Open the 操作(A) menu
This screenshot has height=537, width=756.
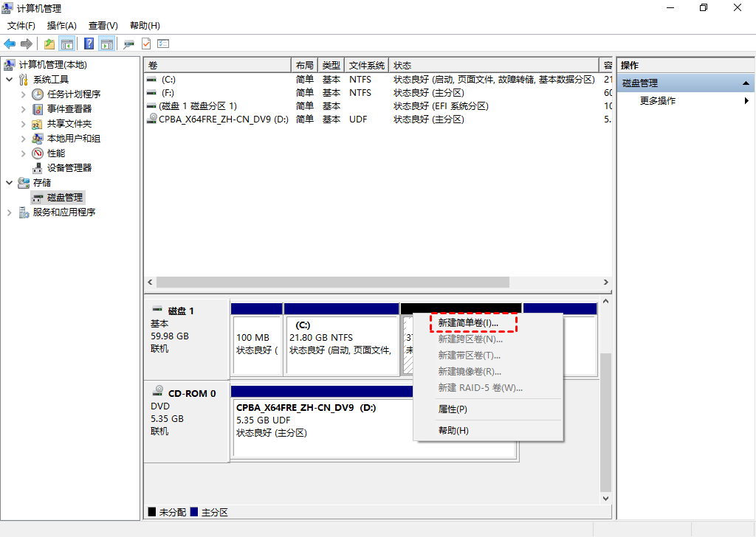(61, 26)
